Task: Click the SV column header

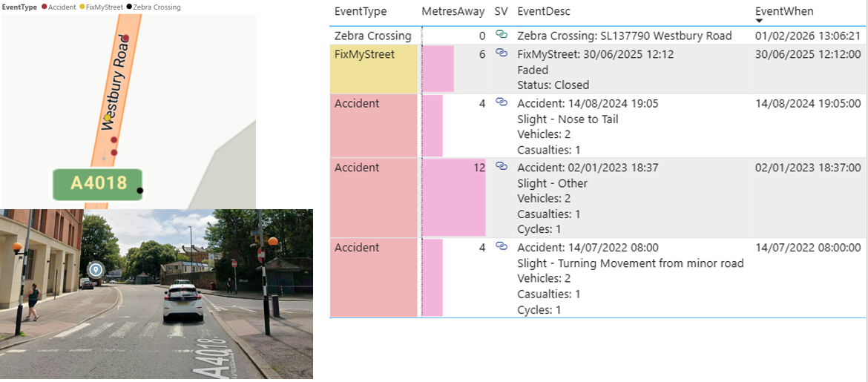Action: (501, 12)
